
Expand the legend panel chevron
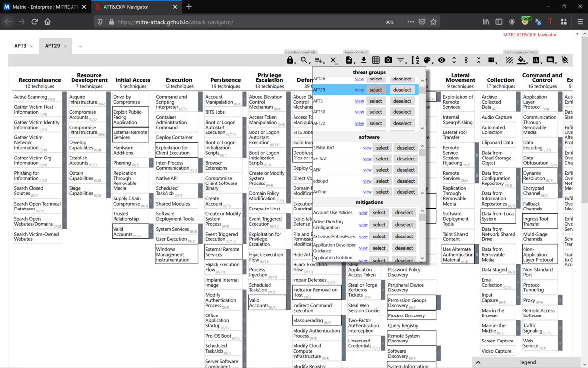click(x=478, y=362)
